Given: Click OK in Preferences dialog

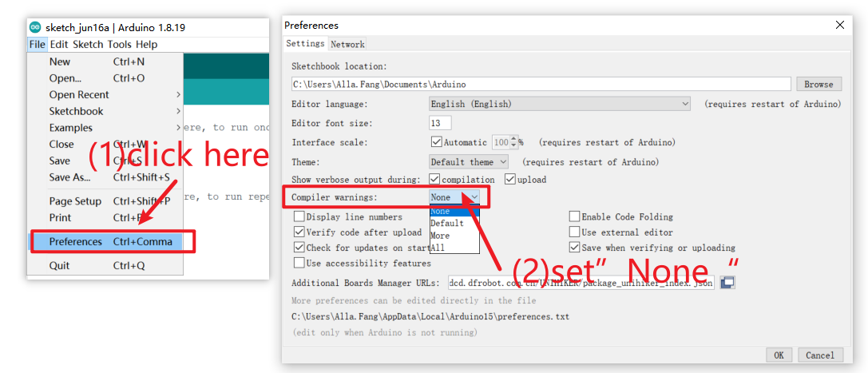Looking at the screenshot, I should [x=779, y=355].
